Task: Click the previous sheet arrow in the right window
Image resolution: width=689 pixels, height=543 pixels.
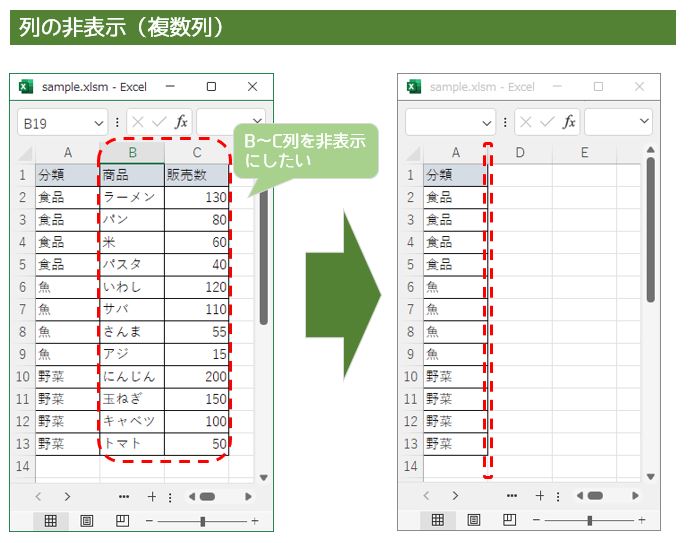Action: (426, 496)
